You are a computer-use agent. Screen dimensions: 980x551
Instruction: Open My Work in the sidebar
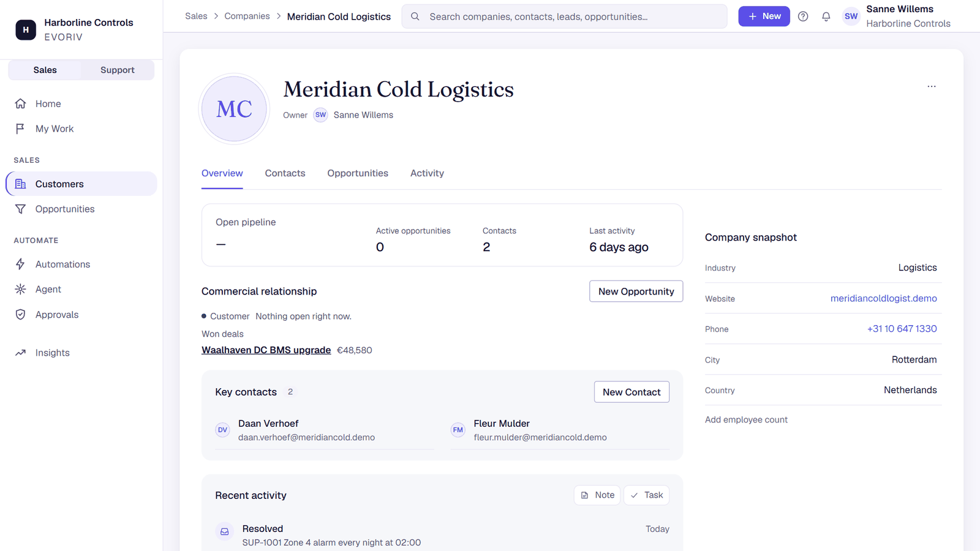(x=81, y=129)
